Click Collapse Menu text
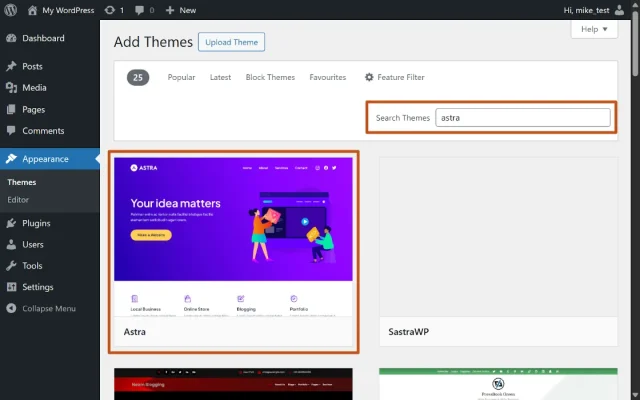The width and height of the screenshot is (640, 400). pyautogui.click(x=49, y=308)
